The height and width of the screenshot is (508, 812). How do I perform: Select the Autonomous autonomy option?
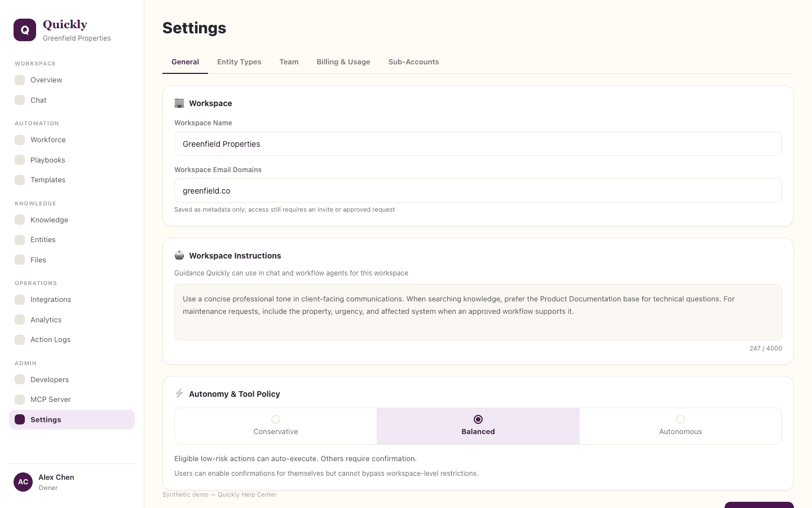pyautogui.click(x=681, y=426)
